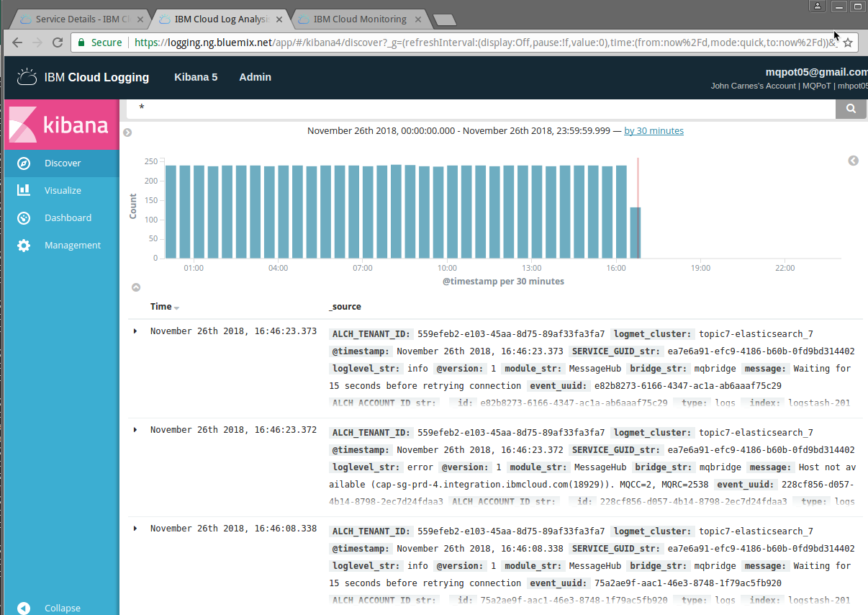Open a new browser tab

tap(445, 19)
